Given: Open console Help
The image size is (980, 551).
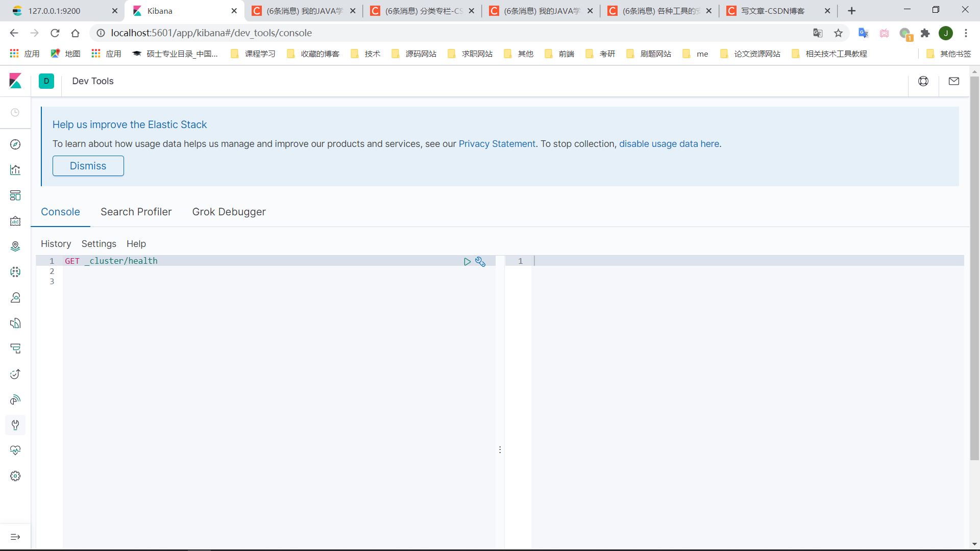Looking at the screenshot, I should point(136,244).
